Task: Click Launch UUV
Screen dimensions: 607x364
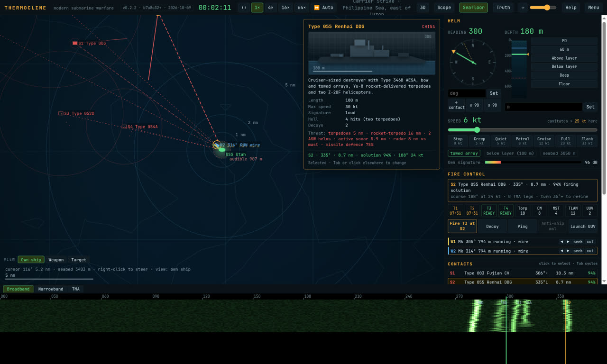Action: [583, 226]
